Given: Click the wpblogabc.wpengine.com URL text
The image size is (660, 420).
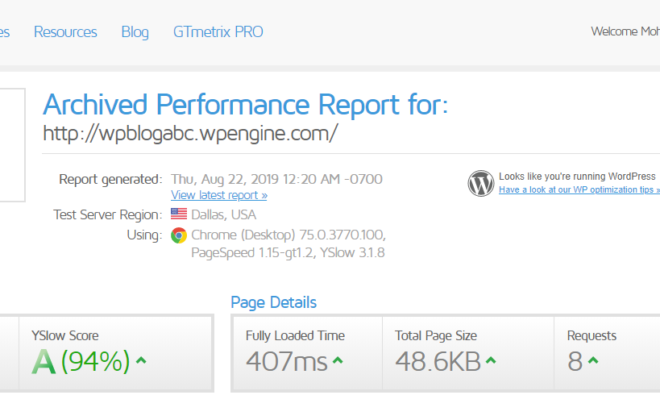Looking at the screenshot, I should point(190,133).
